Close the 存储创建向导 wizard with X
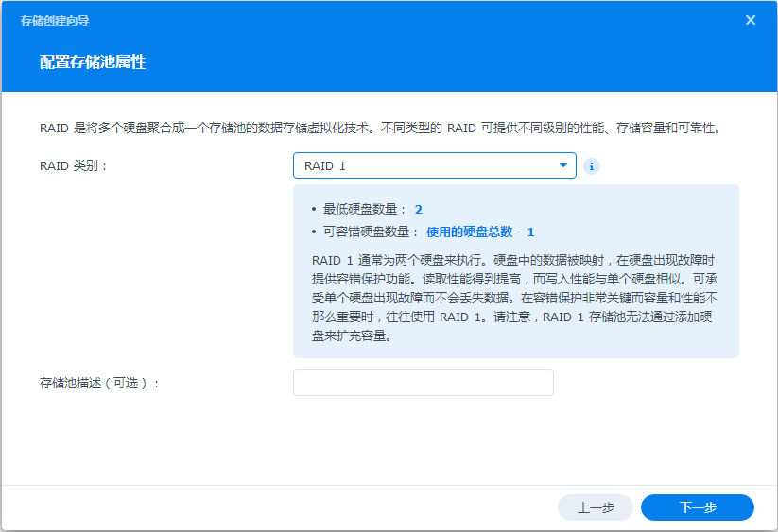 751,20
